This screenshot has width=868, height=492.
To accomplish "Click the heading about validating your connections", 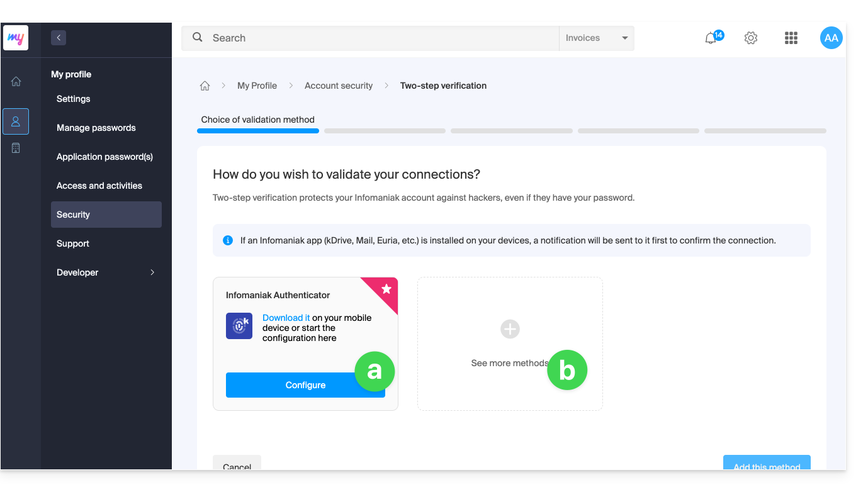I will (346, 174).
